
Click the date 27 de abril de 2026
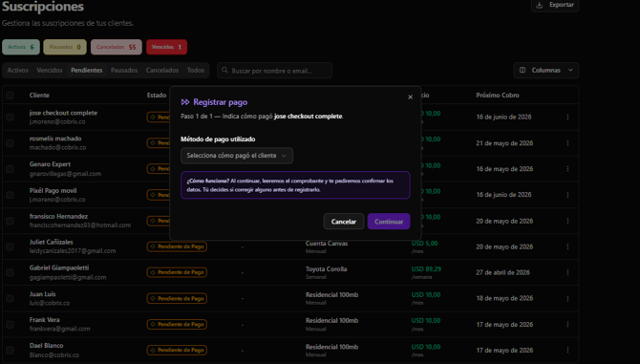pyautogui.click(x=502, y=272)
